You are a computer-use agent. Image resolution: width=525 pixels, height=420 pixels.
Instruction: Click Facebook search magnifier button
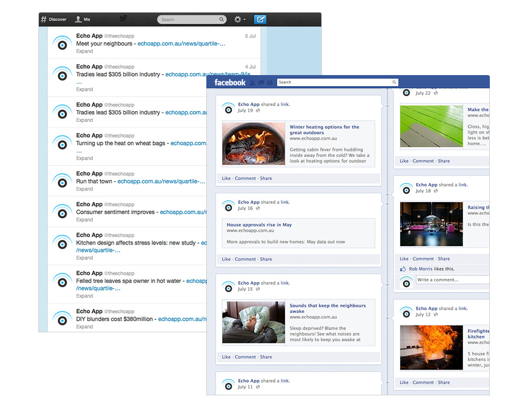[x=394, y=82]
